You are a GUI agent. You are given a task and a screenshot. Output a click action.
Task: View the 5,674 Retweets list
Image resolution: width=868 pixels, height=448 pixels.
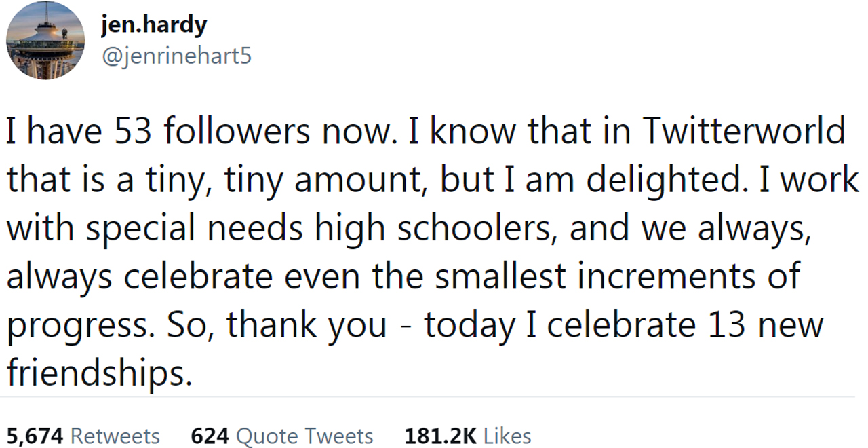click(x=83, y=436)
